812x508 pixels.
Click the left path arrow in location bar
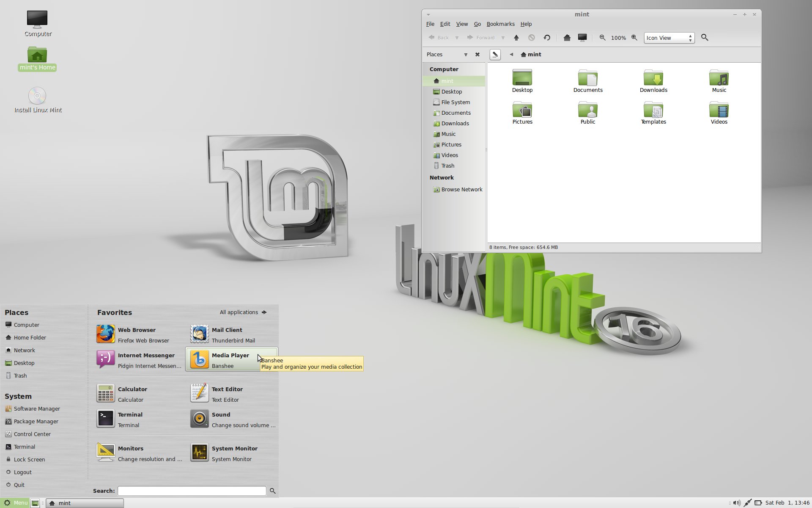(511, 55)
